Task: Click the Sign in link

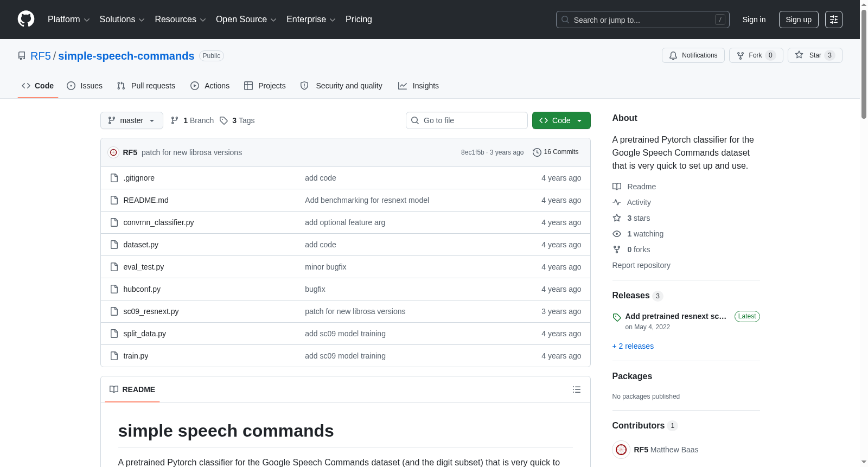Action: point(754,20)
